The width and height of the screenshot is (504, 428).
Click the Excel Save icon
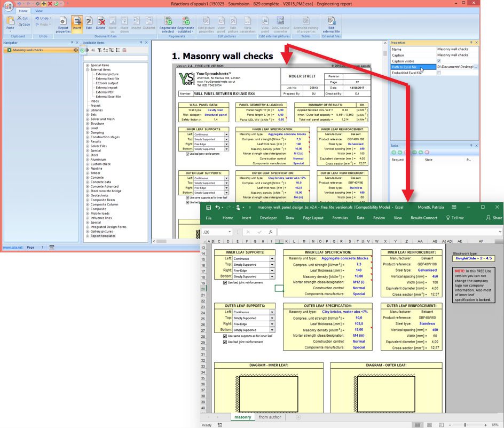[209, 207]
